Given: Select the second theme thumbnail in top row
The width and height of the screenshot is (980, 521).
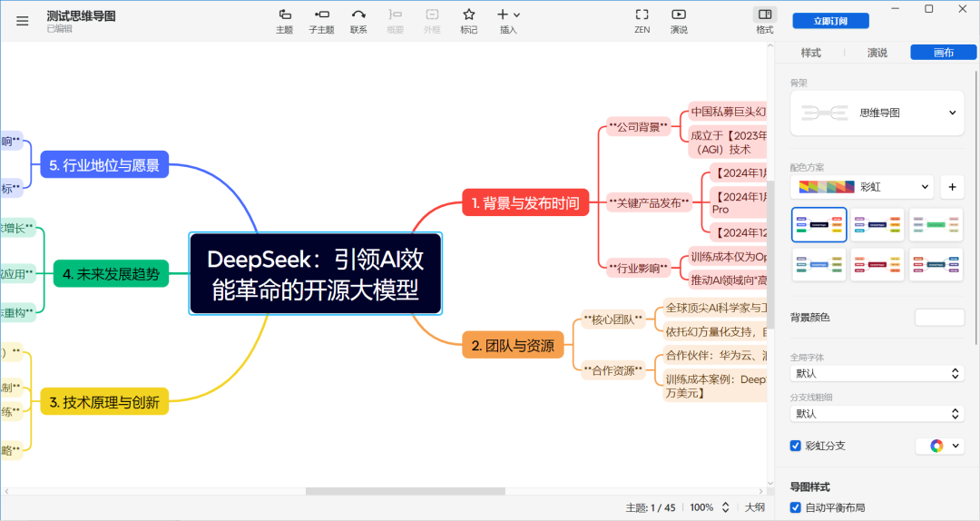Looking at the screenshot, I should [877, 224].
